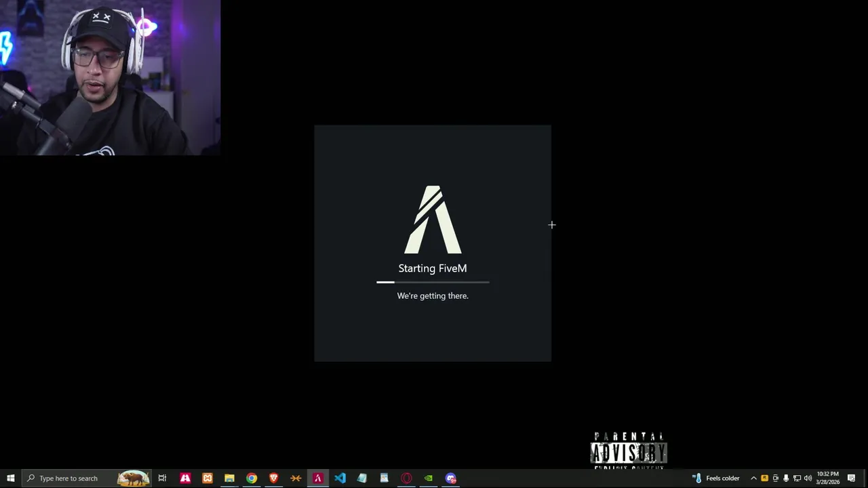Click the search-box bison highlight image
The image size is (868, 488).
tap(133, 478)
